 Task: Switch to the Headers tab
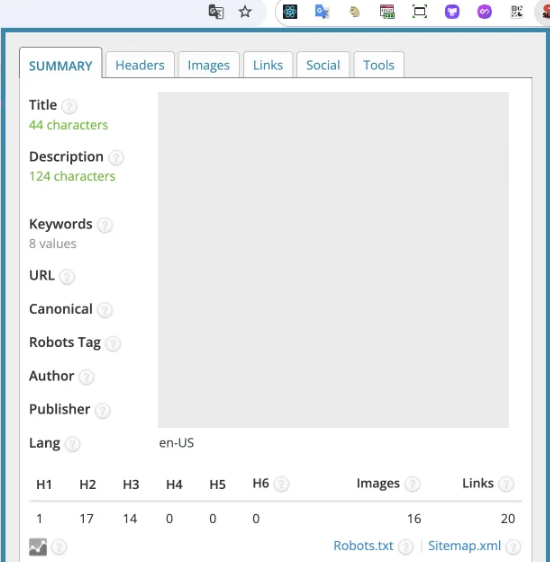[x=140, y=65]
